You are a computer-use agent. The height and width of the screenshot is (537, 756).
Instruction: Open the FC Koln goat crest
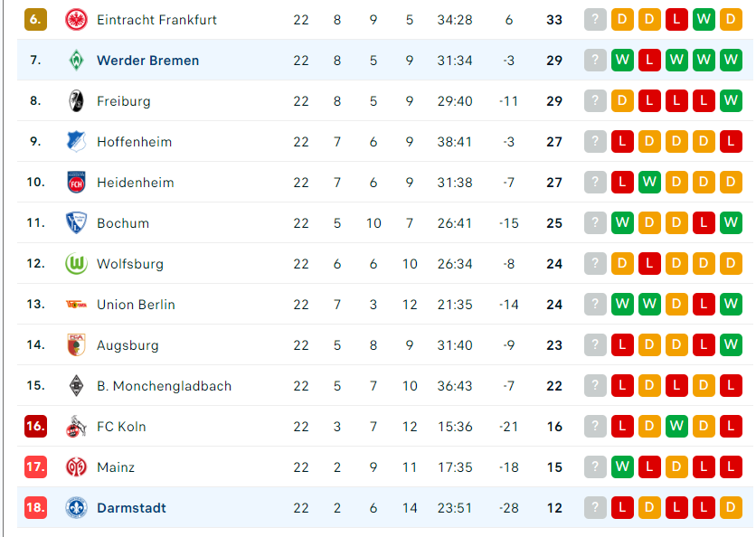click(76, 427)
